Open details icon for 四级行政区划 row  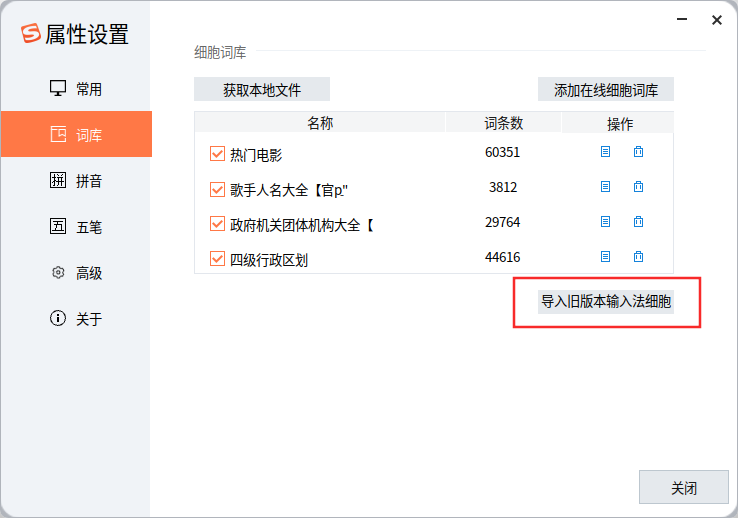605,257
